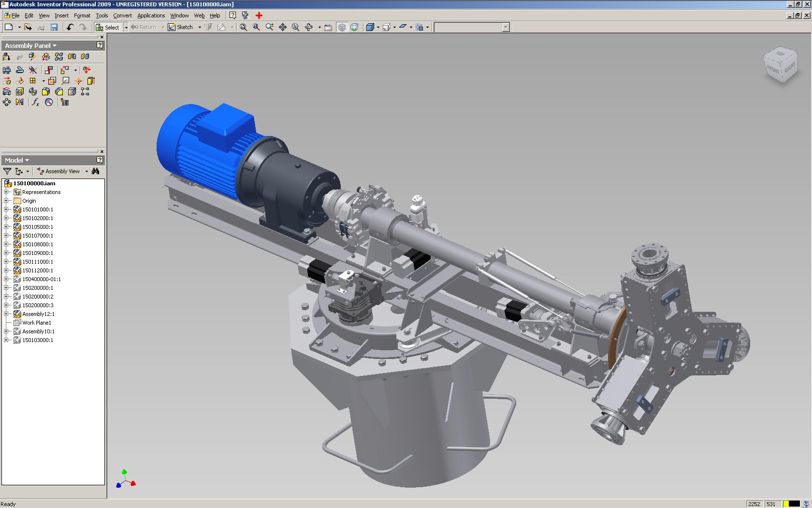
Task: Click the Work Plane icon
Action: click(52, 81)
